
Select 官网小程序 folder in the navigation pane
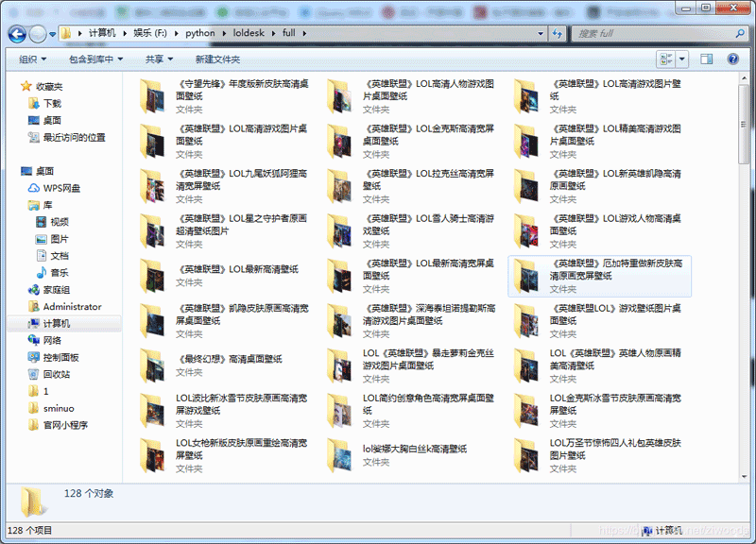pos(65,425)
